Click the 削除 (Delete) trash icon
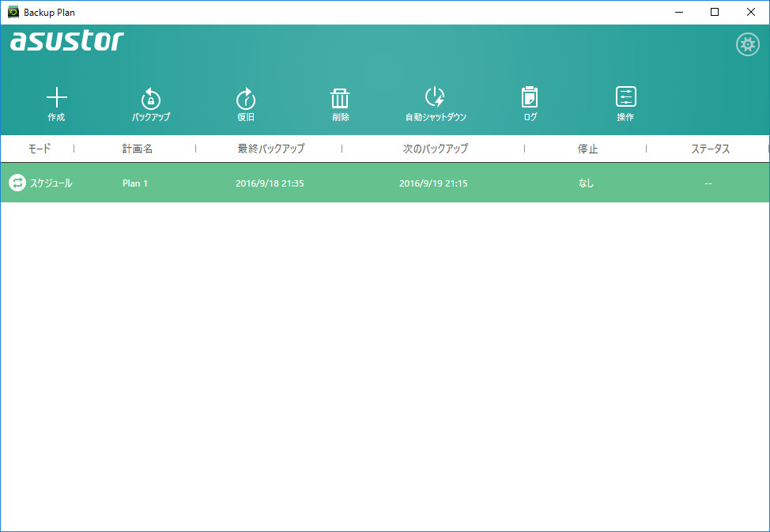Image resolution: width=770 pixels, height=532 pixels. point(339,103)
